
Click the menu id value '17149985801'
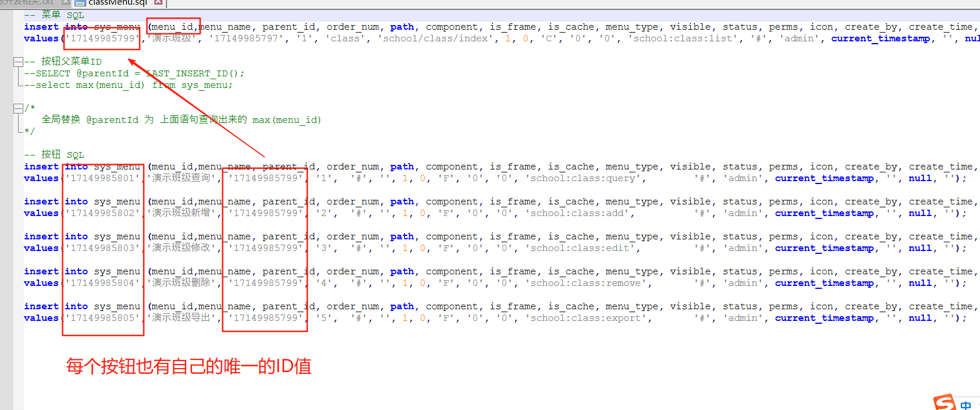[103, 178]
